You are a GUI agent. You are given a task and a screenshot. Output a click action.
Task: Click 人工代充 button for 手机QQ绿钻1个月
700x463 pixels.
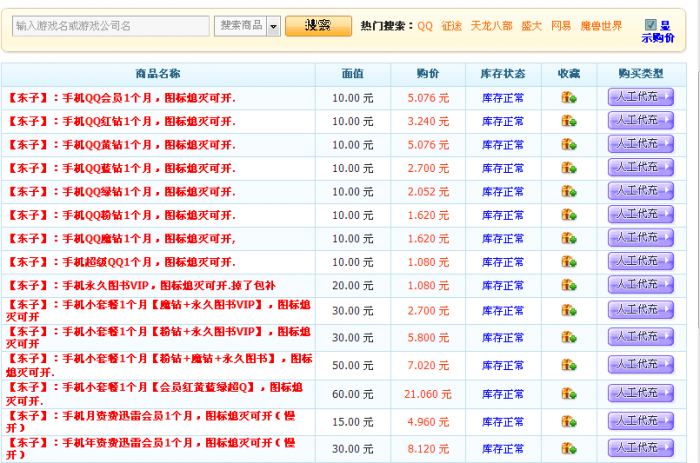pos(641,191)
